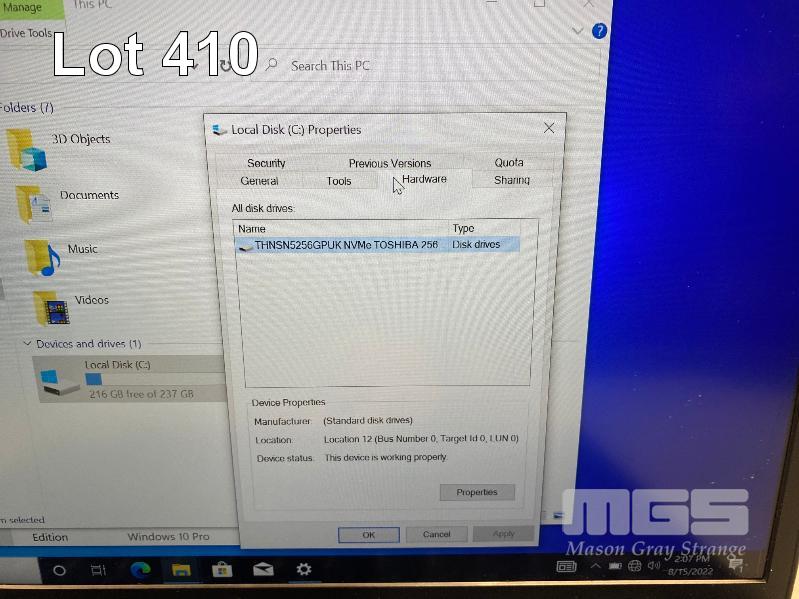Open the Music folder icon
The height and width of the screenshot is (599, 799).
point(42,257)
